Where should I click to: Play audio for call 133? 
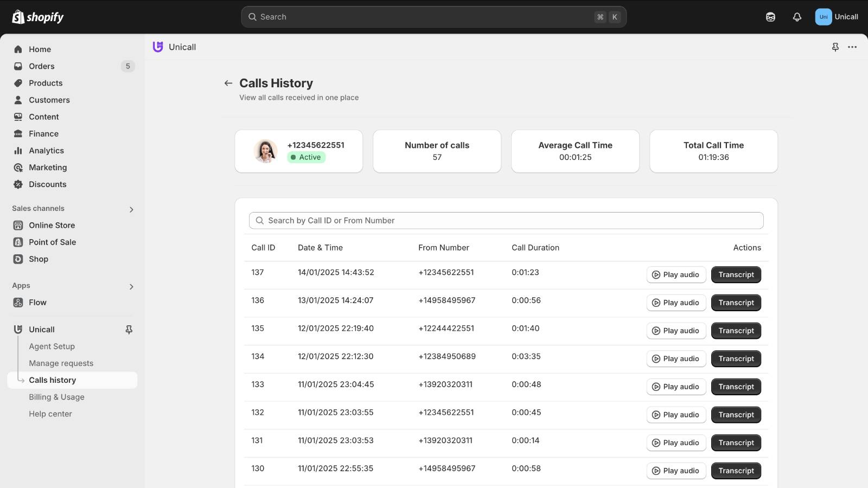click(x=676, y=387)
